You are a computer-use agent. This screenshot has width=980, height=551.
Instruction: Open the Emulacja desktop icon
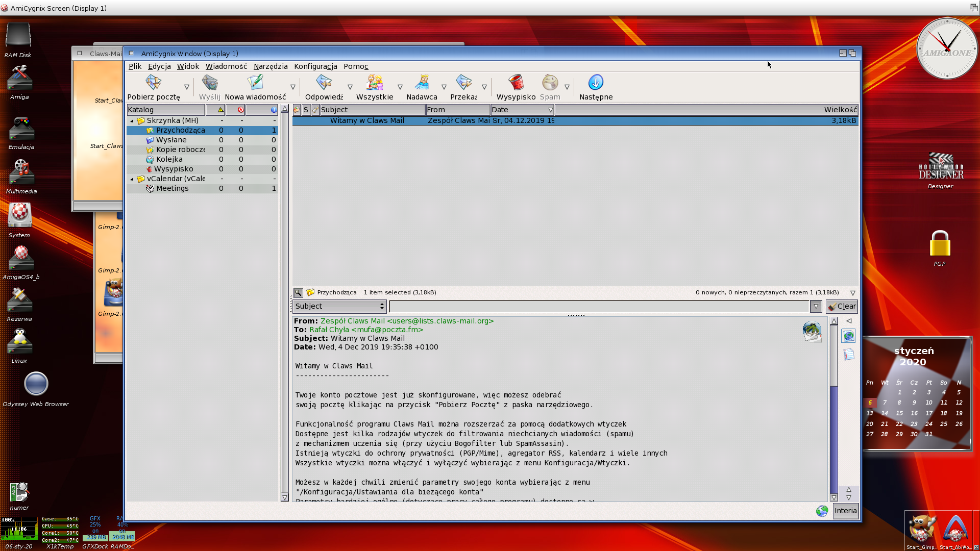(x=21, y=128)
